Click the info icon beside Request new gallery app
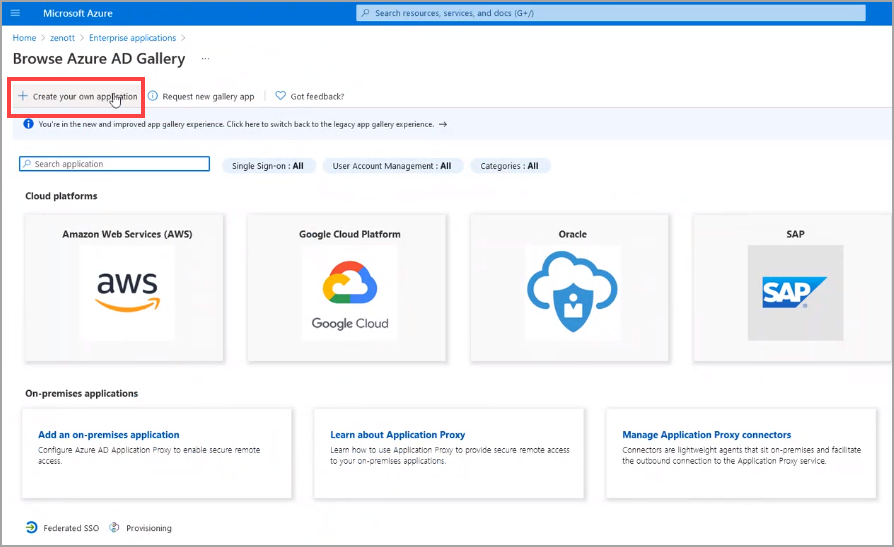 click(153, 96)
